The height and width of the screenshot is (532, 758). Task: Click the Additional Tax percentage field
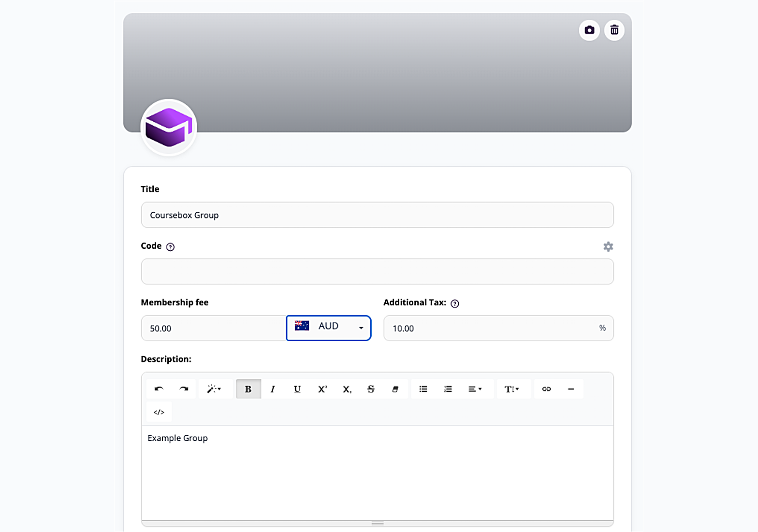click(498, 328)
